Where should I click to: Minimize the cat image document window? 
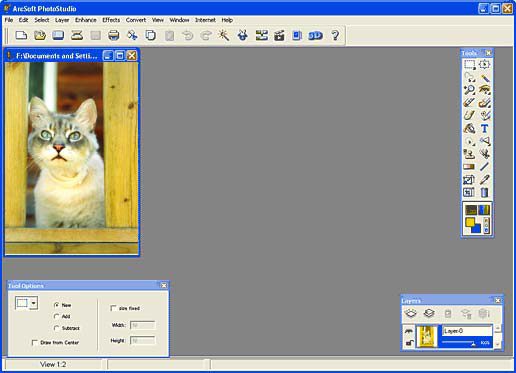pyautogui.click(x=108, y=56)
